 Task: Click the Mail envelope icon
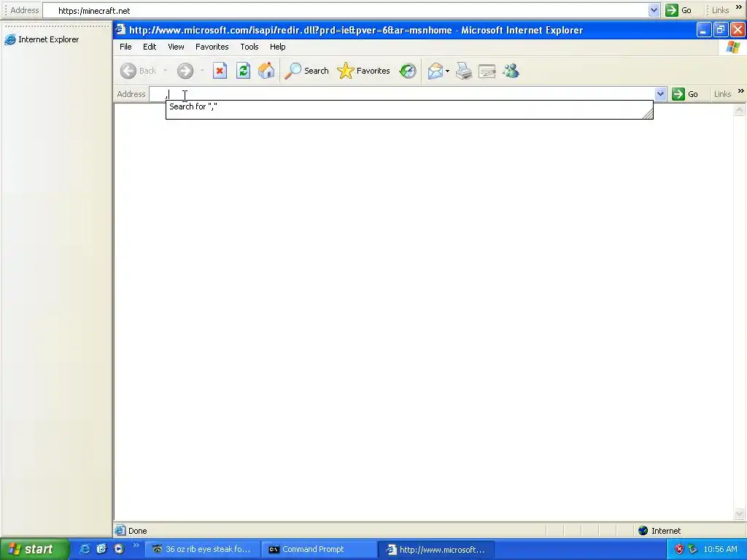(x=435, y=71)
